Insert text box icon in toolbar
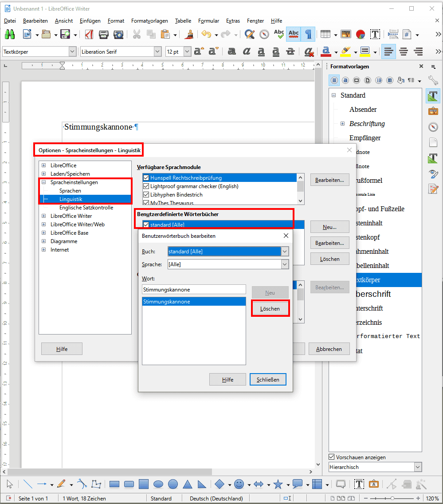Screen dimensions: 443x504 point(375,34)
